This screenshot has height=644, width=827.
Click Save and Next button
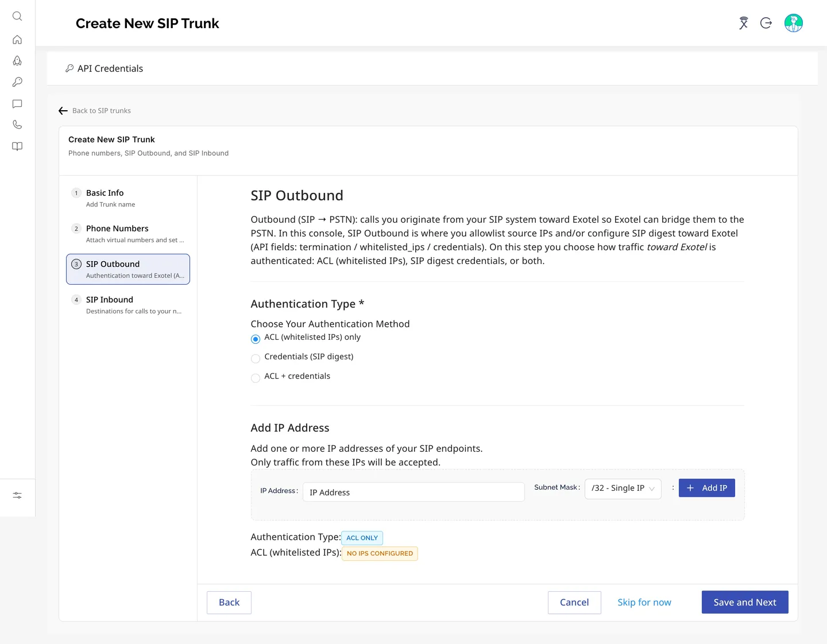[745, 602]
